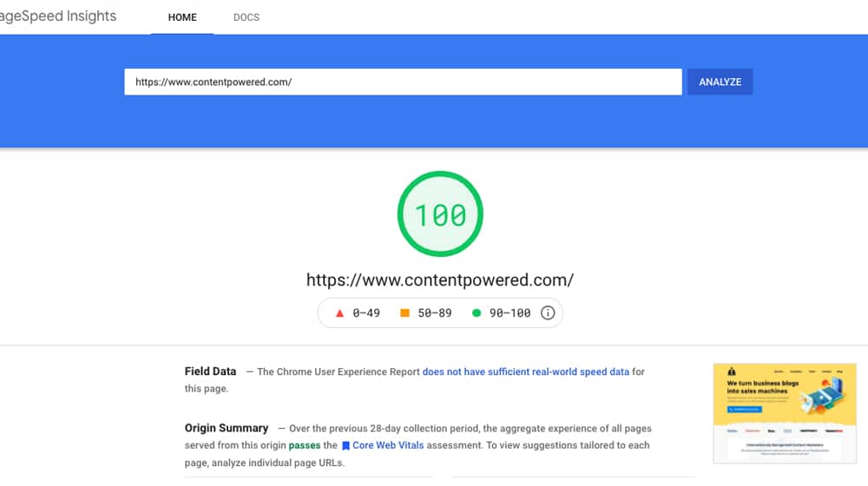
Task: Click the analyzed URL heading under the score
Action: tap(440, 280)
